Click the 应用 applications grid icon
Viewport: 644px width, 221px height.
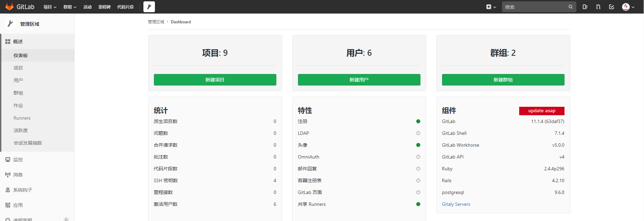8,205
